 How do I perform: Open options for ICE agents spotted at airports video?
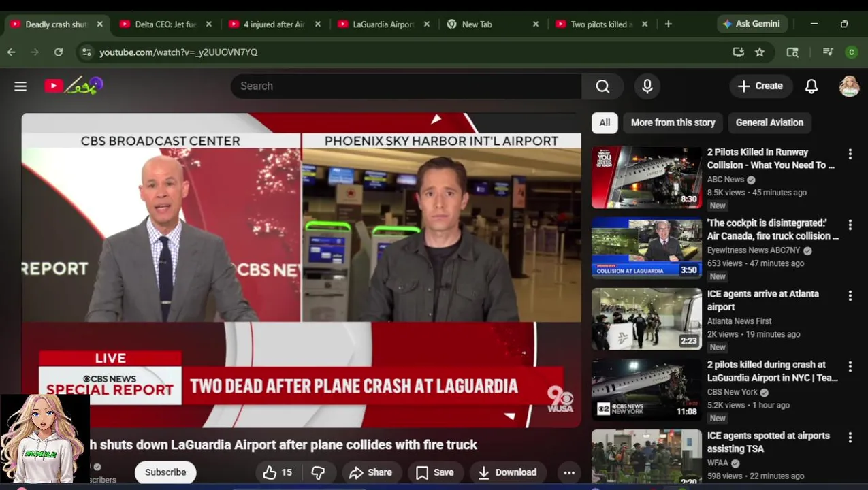click(x=850, y=438)
